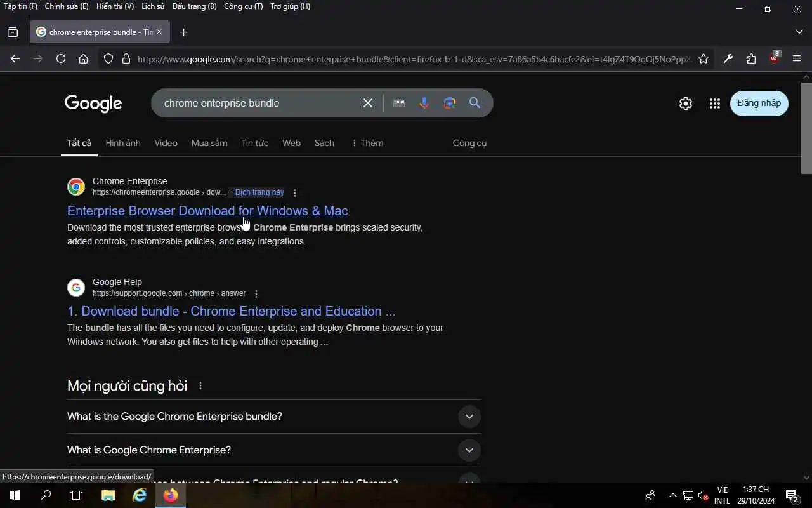Open Google quick settings gear

[x=686, y=104]
